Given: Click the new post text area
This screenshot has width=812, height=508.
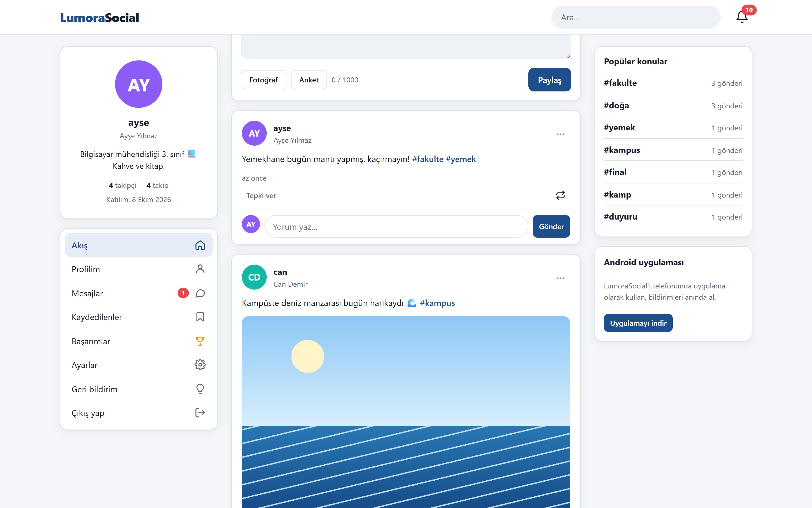Looking at the screenshot, I should pos(406,46).
